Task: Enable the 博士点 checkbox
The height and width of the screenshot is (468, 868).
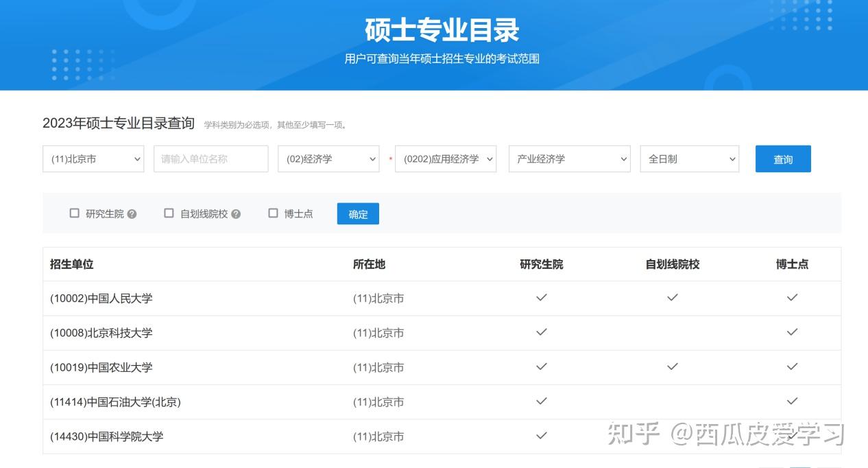Action: pyautogui.click(x=273, y=213)
